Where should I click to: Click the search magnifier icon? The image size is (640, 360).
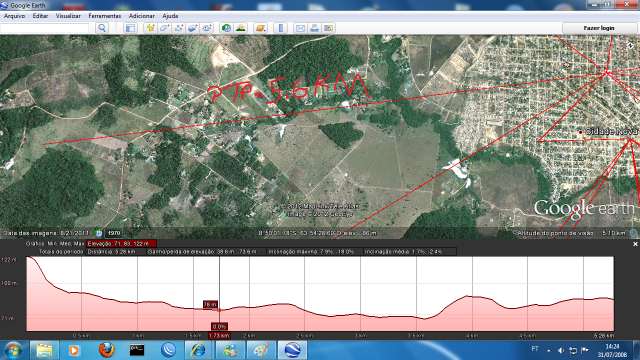(x=102, y=28)
